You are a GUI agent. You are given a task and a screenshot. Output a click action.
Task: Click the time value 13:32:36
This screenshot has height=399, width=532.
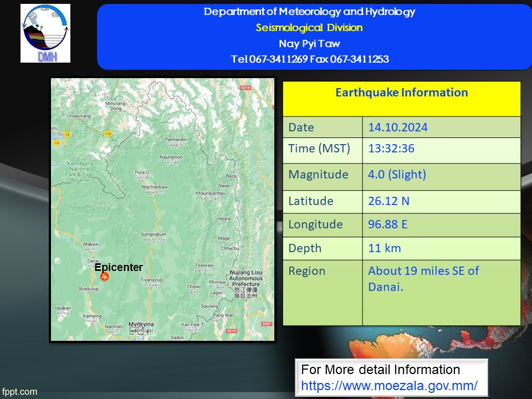tap(391, 149)
